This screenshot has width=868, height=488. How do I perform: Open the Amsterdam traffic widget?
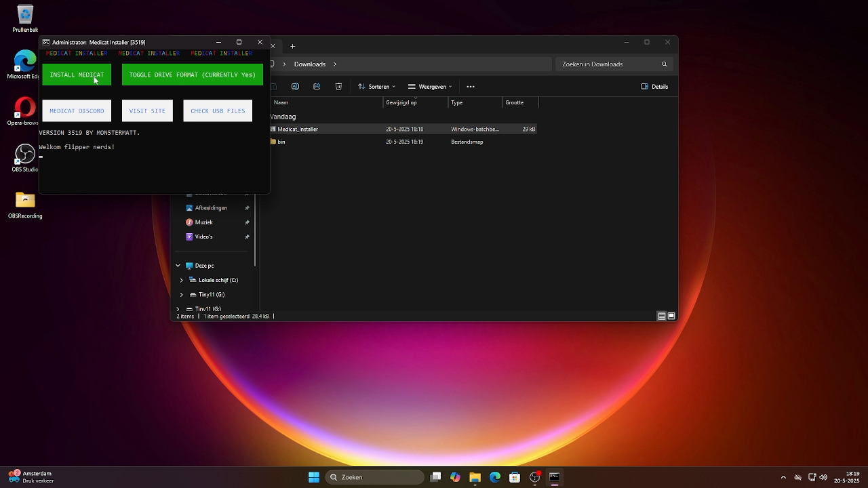pos(32,477)
